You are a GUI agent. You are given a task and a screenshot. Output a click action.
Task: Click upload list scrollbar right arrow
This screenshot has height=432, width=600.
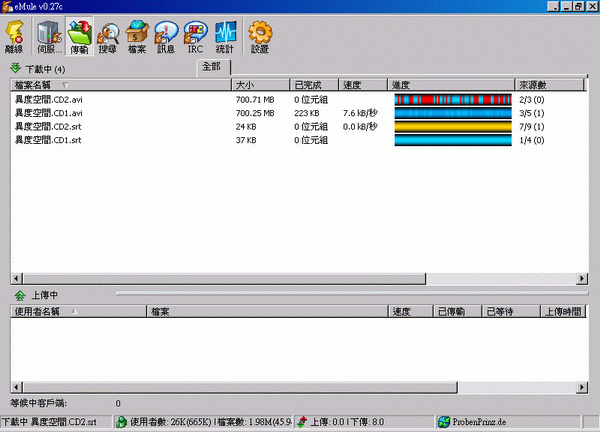pos(582,387)
